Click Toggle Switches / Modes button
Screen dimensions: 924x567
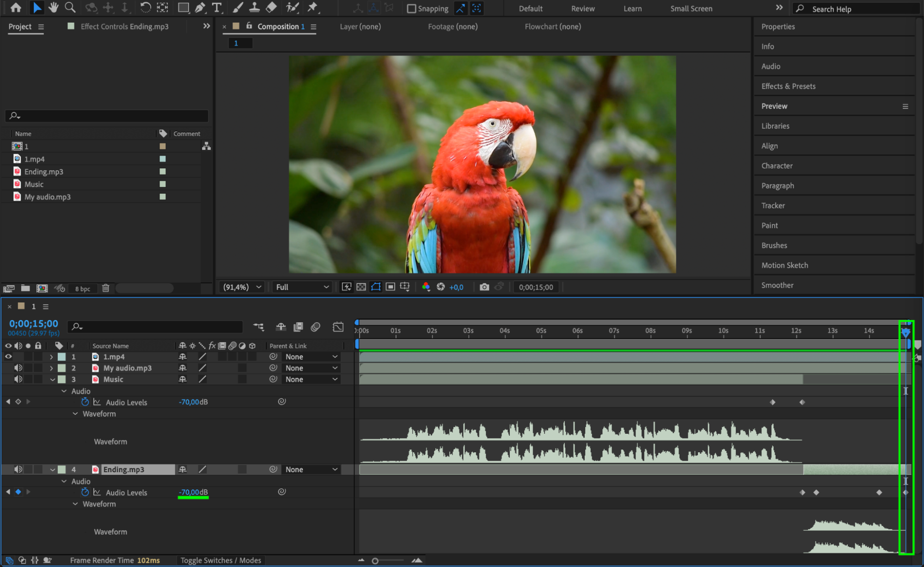(x=220, y=560)
